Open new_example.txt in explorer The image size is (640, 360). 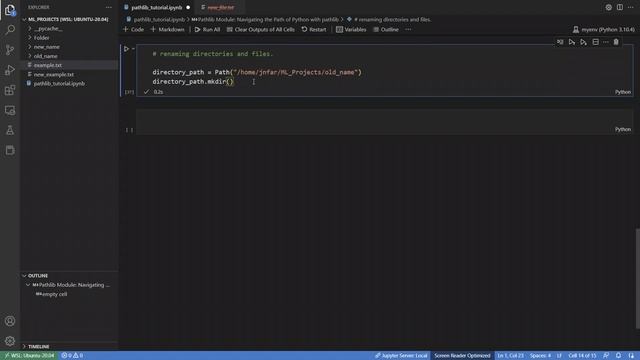point(53,74)
